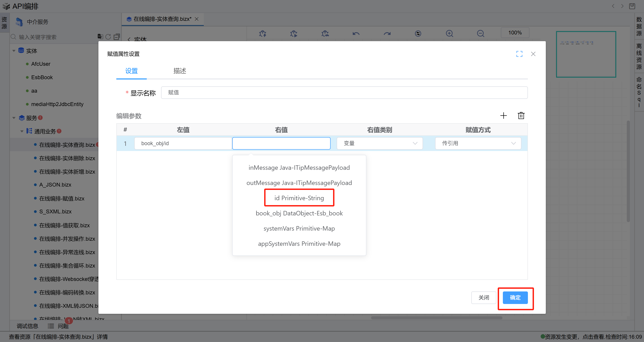Open the 右值类别 dropdown showing 变量
The height and width of the screenshot is (342, 644).
(x=380, y=143)
